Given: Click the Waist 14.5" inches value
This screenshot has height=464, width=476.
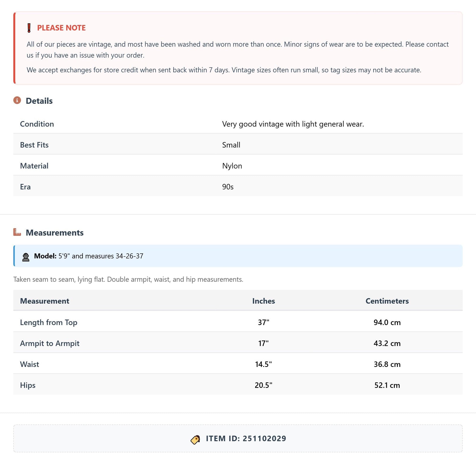Looking at the screenshot, I should click(x=263, y=364).
